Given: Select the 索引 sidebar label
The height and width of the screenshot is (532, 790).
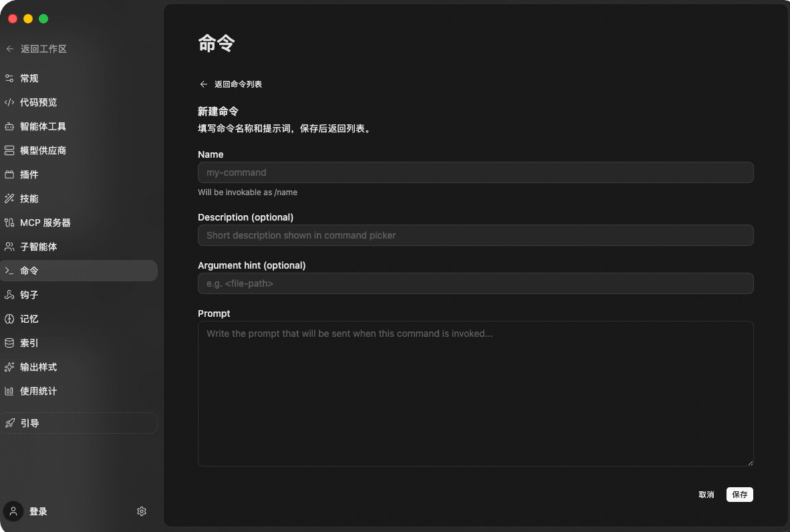Looking at the screenshot, I should click(29, 343).
